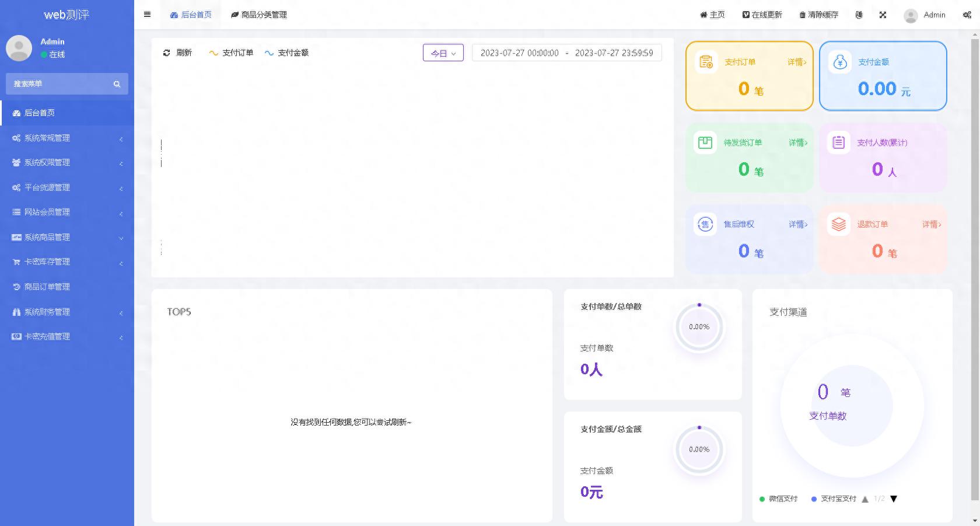Switch to the 商品分类管理 tab
980x526 pixels.
(x=259, y=15)
